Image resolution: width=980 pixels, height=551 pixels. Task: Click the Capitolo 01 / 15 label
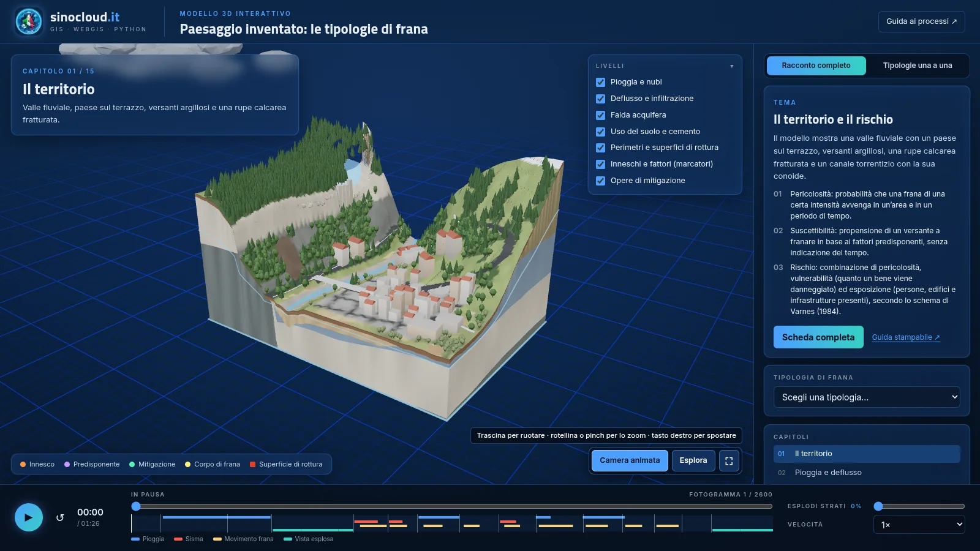[59, 72]
